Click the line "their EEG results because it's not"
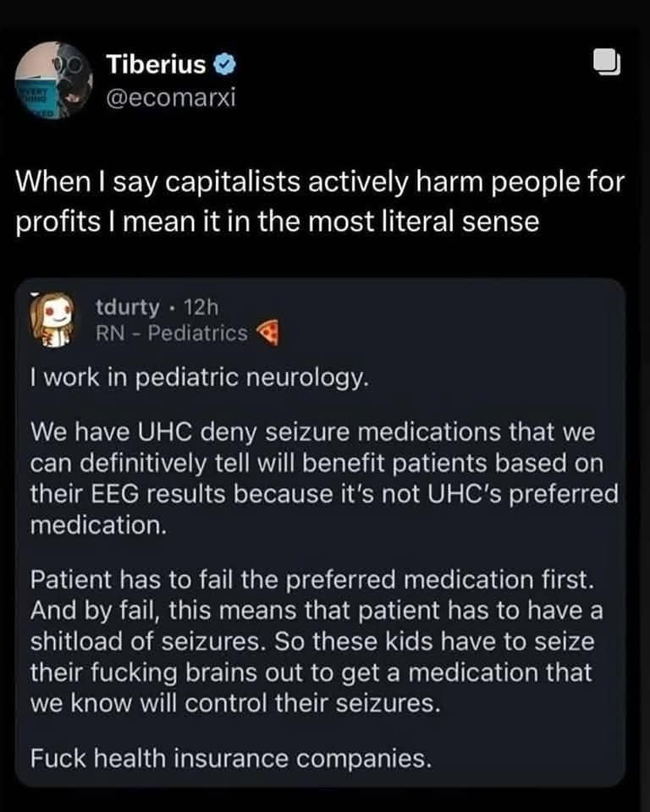The image size is (650, 812). (x=324, y=494)
